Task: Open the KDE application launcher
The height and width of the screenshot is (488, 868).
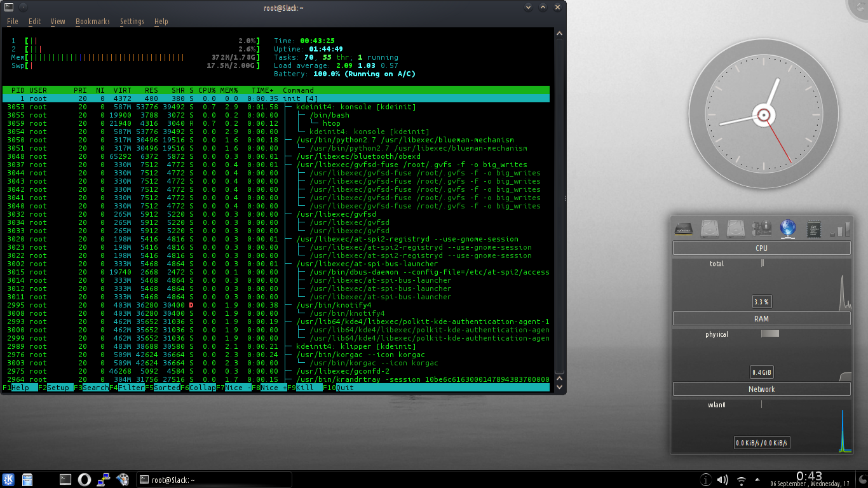Action: [x=9, y=480]
